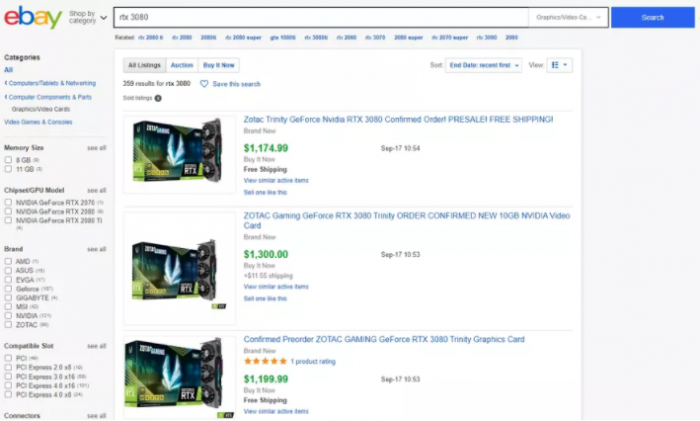Open the thumbnail of the $1,300.00 ZOTAC listing
Image resolution: width=700 pixels, height=421 pixels.
[179, 269]
